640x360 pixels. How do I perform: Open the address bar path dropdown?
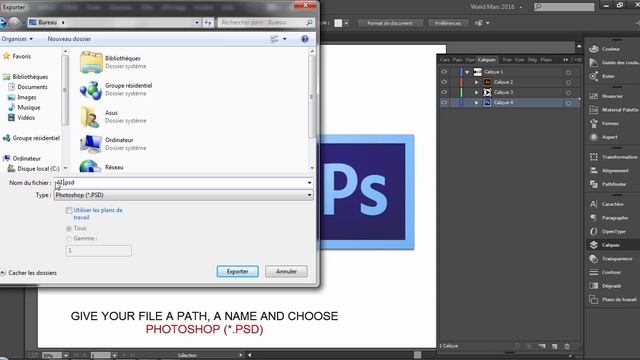(197, 22)
